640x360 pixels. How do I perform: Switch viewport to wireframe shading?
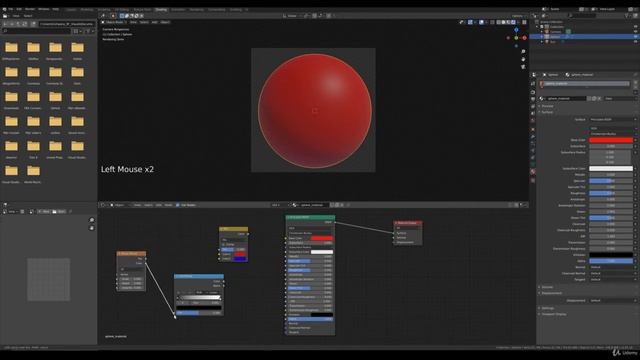(x=498, y=22)
